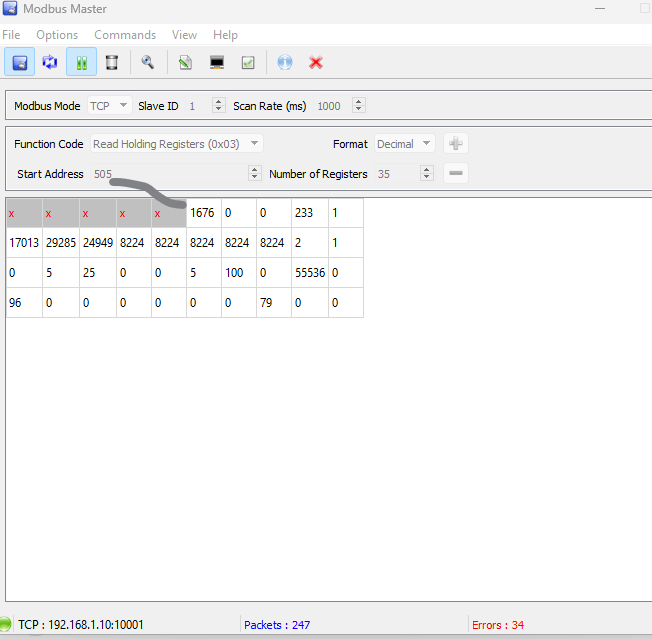
Task: Click the Slave ID value field
Action: (x=199, y=106)
